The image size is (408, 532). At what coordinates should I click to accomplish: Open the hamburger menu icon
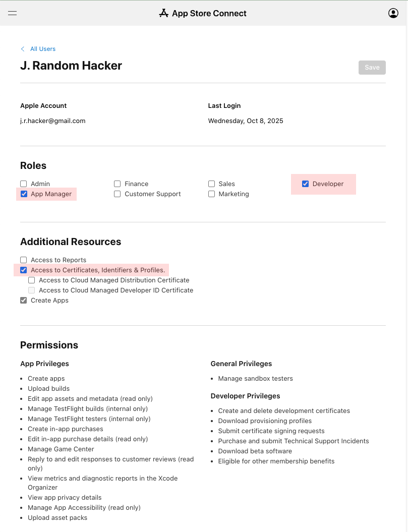[x=13, y=14]
